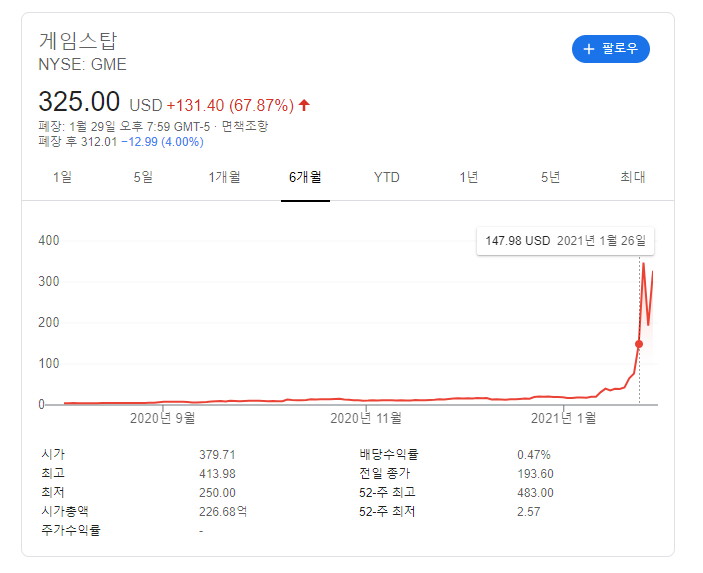Click the red up arrow icon
The height and width of the screenshot is (573, 703).
coord(304,105)
